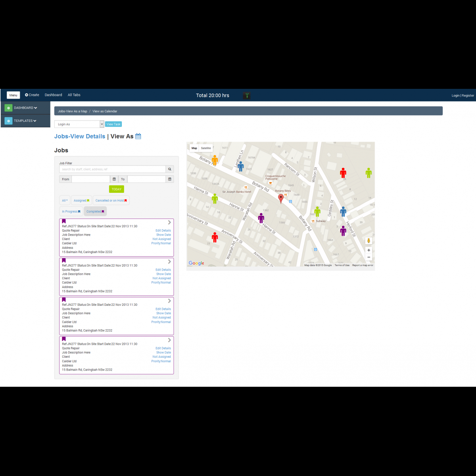This screenshot has height=476, width=476.
Task: Focus the To date input field
Action: (146, 179)
